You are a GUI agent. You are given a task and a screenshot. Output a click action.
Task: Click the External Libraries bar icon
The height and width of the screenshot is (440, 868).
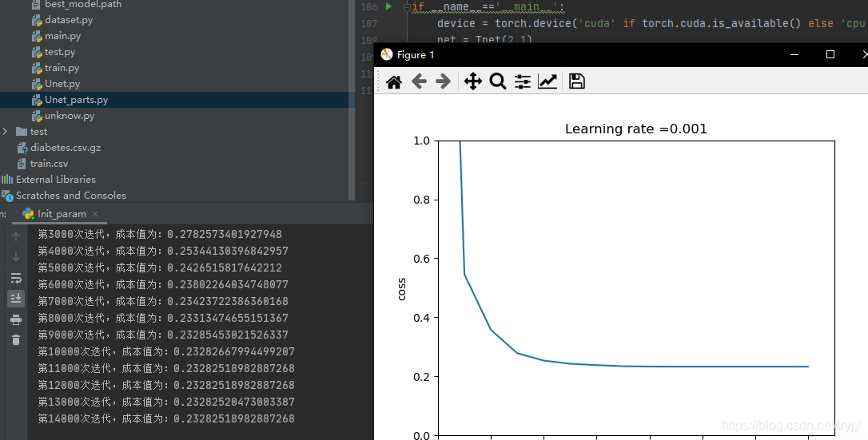point(7,180)
